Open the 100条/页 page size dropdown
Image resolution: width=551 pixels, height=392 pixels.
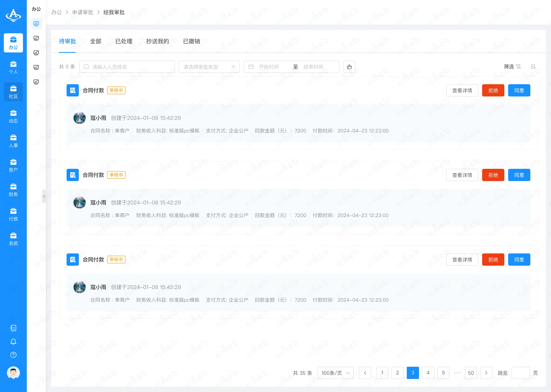pos(335,373)
